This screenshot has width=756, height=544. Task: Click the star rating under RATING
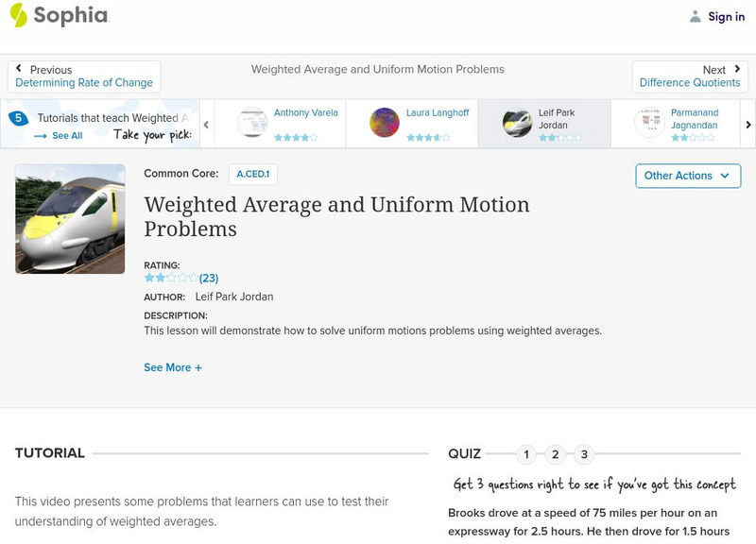tap(171, 279)
